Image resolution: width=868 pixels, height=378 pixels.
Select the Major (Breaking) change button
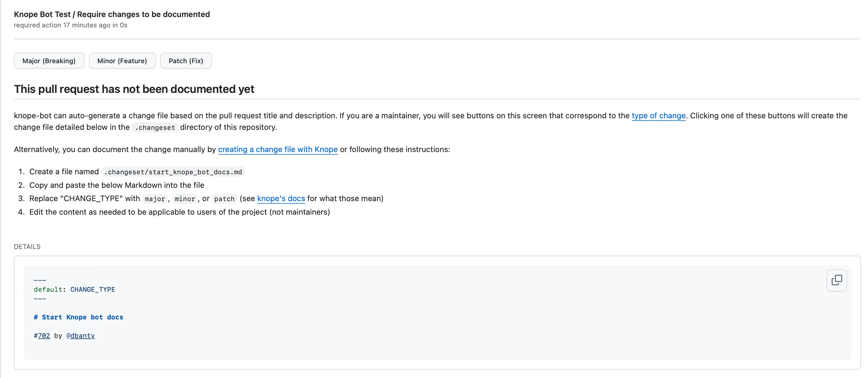pyautogui.click(x=49, y=61)
